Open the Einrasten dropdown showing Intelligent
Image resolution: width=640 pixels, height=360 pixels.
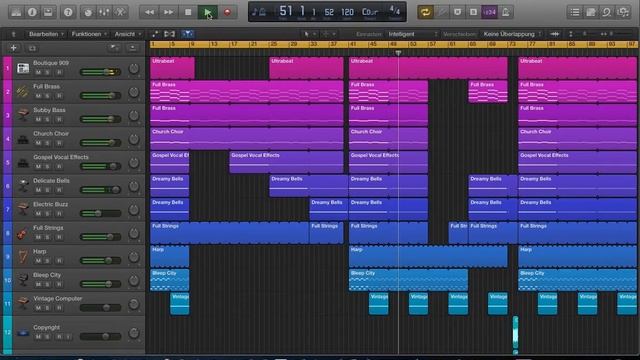(x=412, y=34)
